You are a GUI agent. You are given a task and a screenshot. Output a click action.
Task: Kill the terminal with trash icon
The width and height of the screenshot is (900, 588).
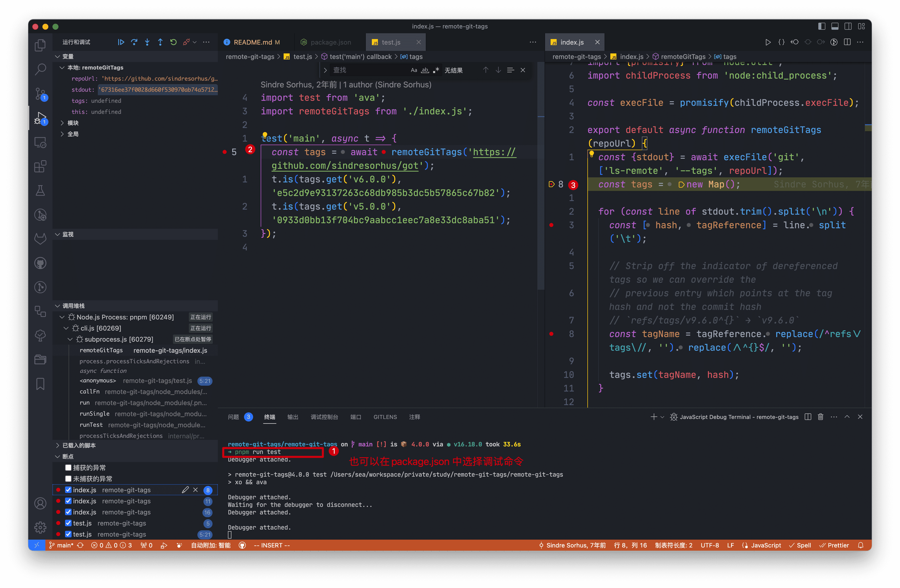(x=820, y=417)
